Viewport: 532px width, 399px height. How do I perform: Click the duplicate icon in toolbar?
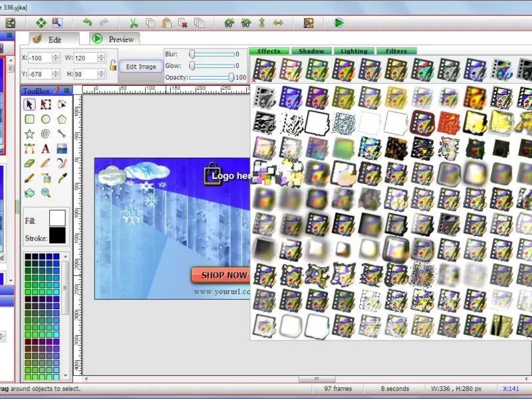(199, 23)
